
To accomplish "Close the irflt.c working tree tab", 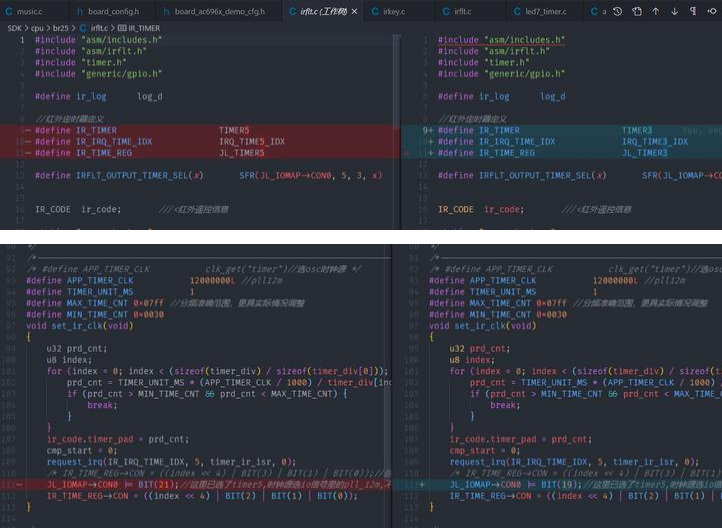I will coord(354,12).
